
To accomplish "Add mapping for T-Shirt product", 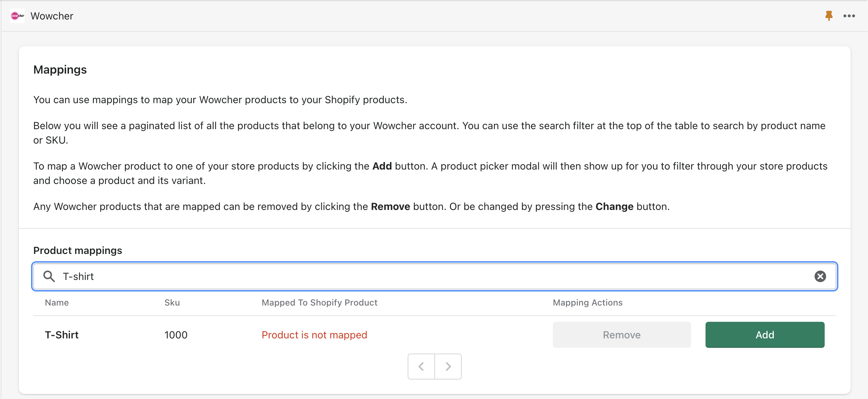I will 765,335.
